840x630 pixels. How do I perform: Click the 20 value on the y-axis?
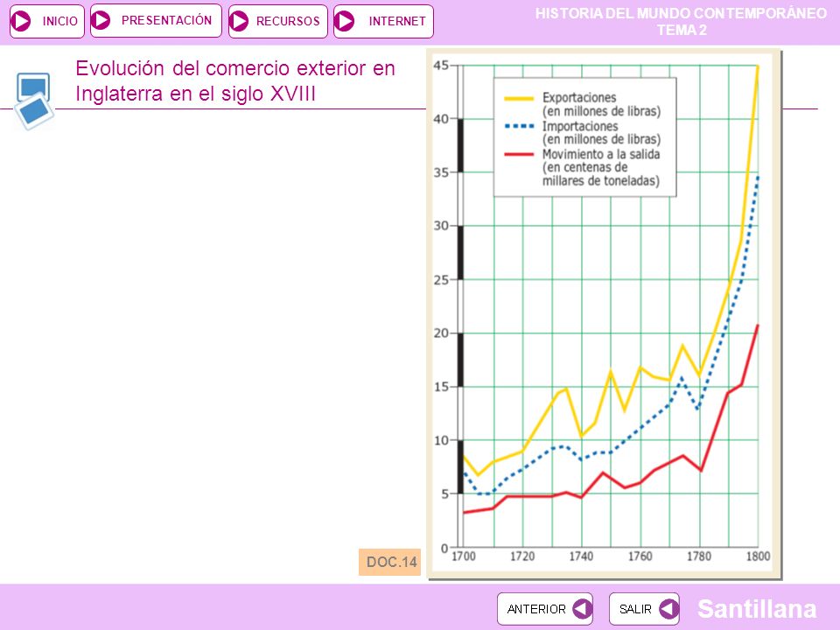(441, 333)
